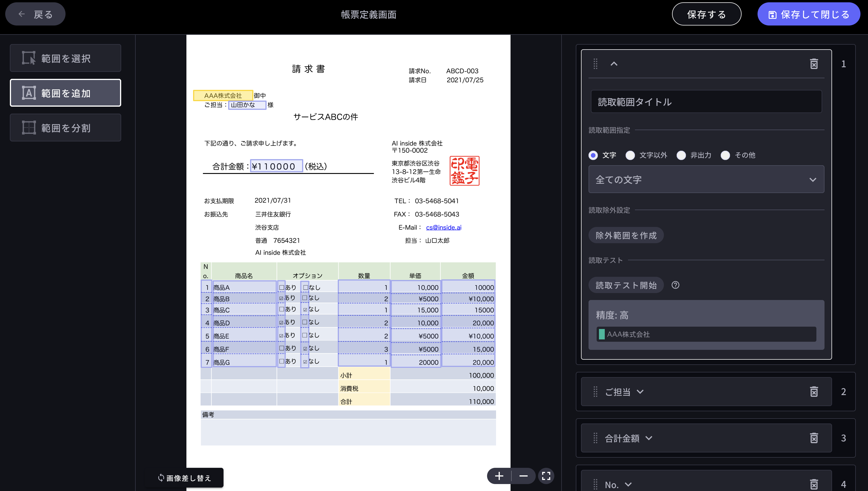Click the quantity 3 in the 商品F row
The image size is (868, 491).
tap(386, 349)
